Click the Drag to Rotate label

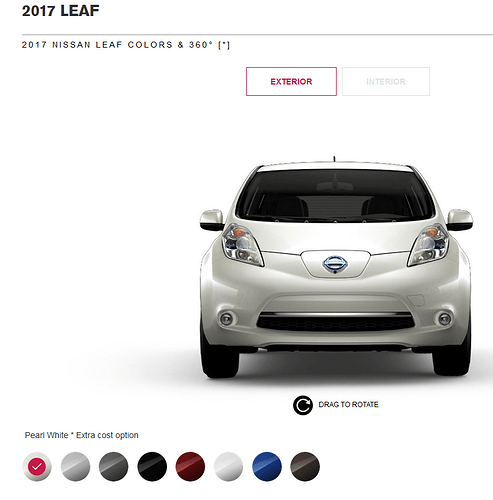348,405
